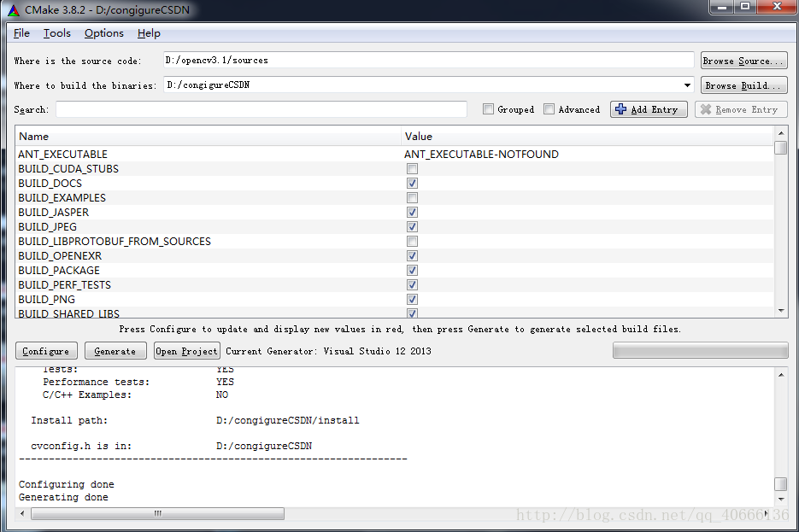The image size is (799, 532).
Task: Uncheck the BUILD_OPENEXR option
Action: pyautogui.click(x=412, y=255)
